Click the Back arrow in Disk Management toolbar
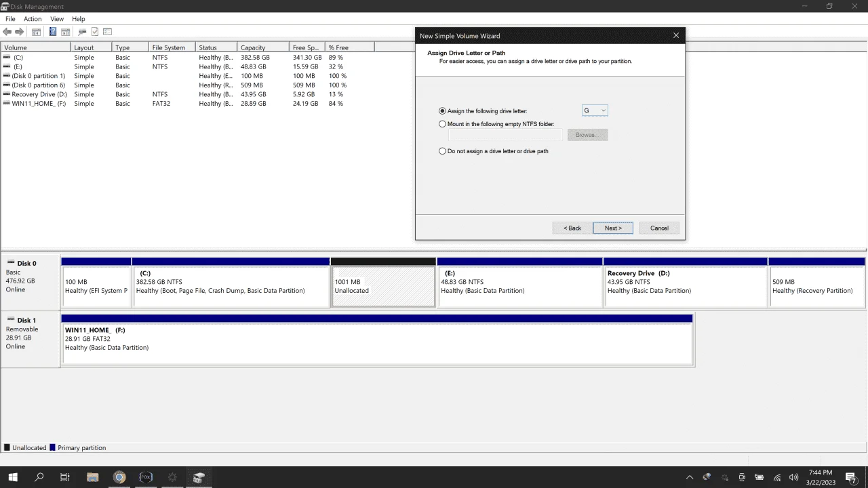The height and width of the screenshot is (488, 868). (7, 32)
